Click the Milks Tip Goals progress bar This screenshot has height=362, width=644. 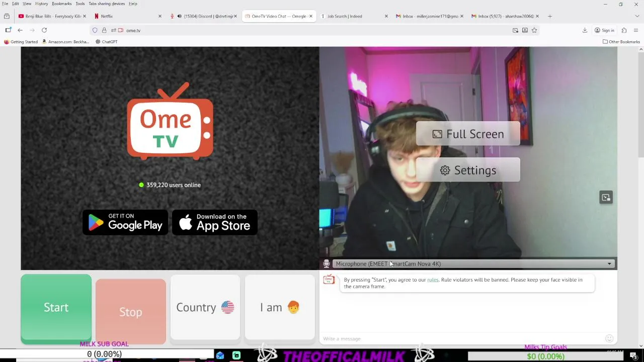(x=545, y=356)
